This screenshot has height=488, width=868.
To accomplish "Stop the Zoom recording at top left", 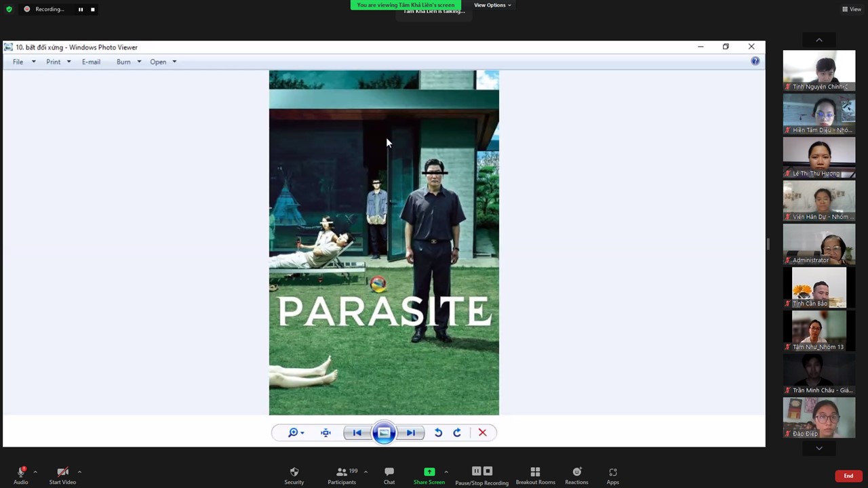I will coord(92,9).
